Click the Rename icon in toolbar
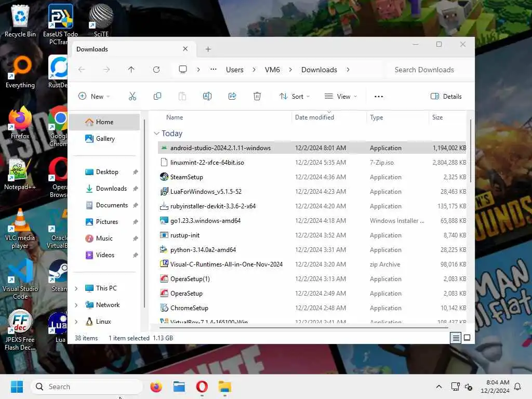The height and width of the screenshot is (399, 532). (207, 96)
